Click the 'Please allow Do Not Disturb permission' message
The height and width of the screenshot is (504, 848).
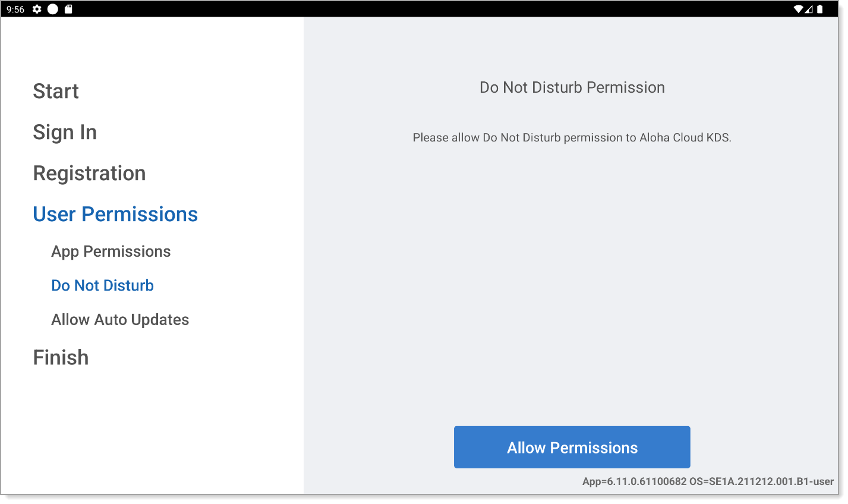(x=572, y=137)
